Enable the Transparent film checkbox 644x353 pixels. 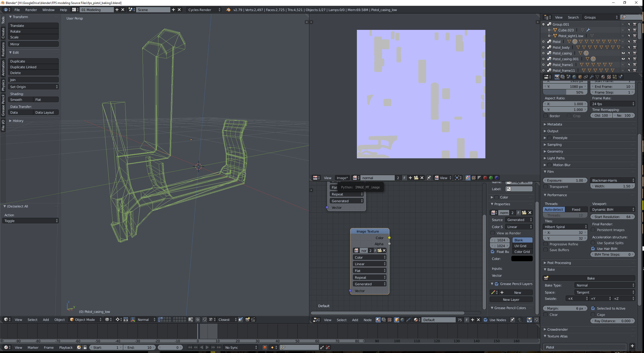click(x=546, y=187)
